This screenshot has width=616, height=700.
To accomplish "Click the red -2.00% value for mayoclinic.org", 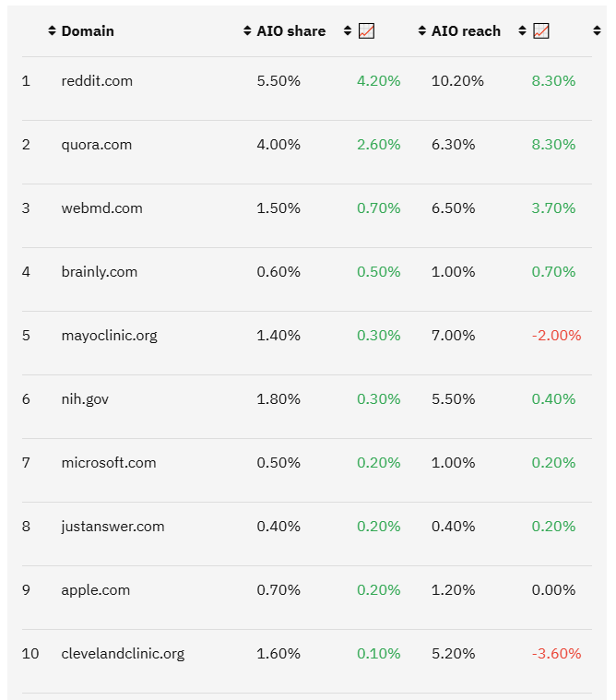I will tap(556, 336).
